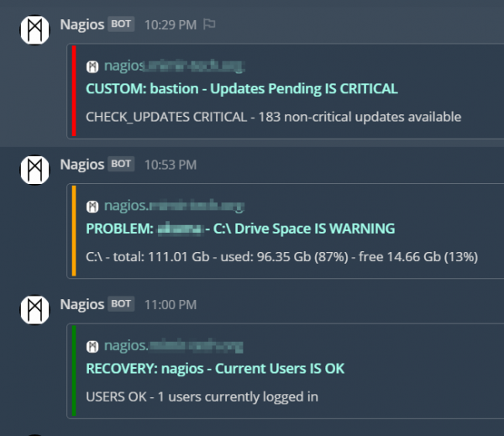Click the Nagios avatar beside the 10:29 PM message
Image resolution: width=504 pixels, height=436 pixels.
(x=36, y=31)
